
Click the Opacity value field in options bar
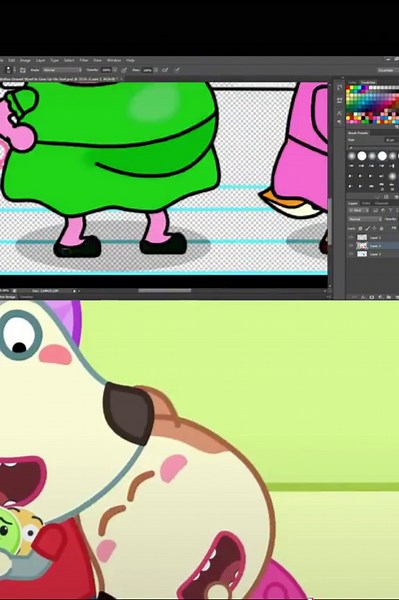point(106,70)
